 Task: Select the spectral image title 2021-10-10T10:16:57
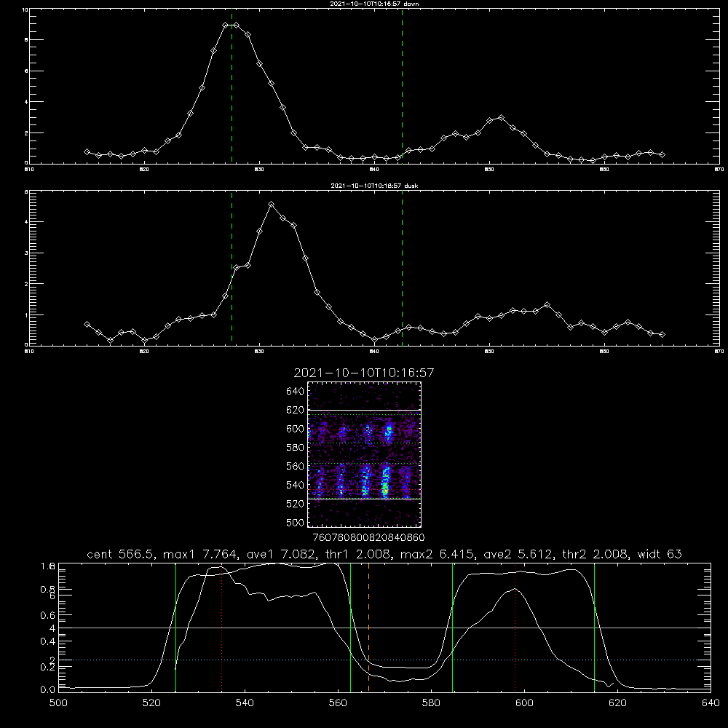[363, 373]
